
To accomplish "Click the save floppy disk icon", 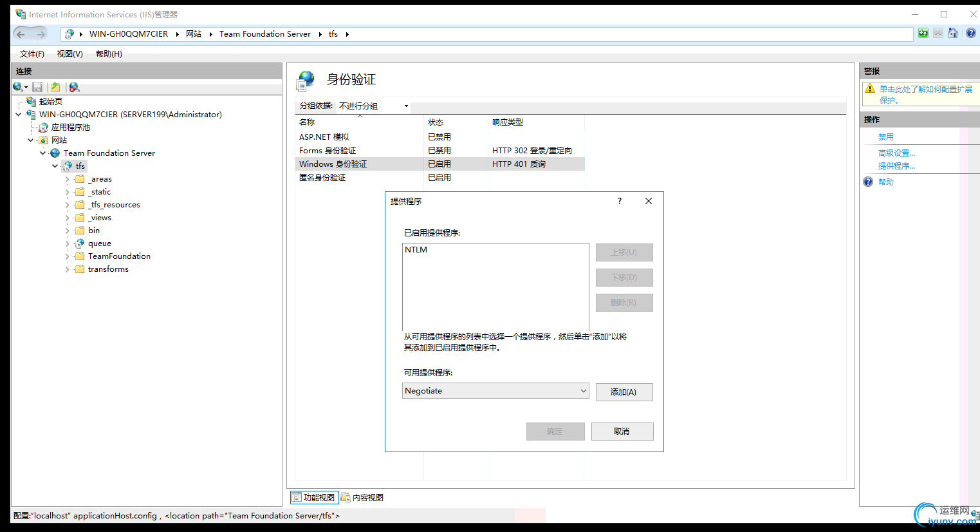I will (x=37, y=87).
